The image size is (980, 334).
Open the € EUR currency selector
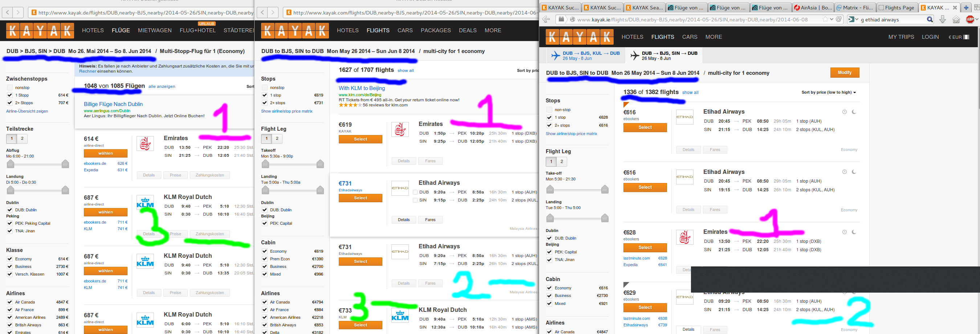tap(959, 37)
